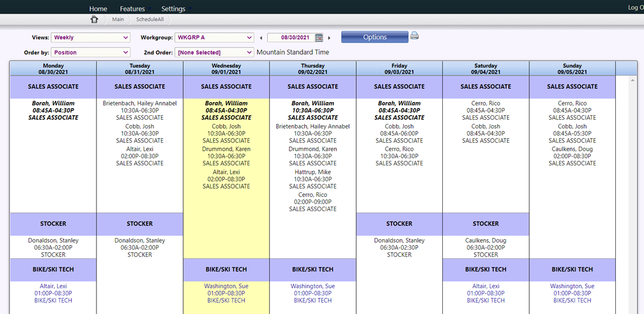Open the Settings menu

click(x=173, y=9)
